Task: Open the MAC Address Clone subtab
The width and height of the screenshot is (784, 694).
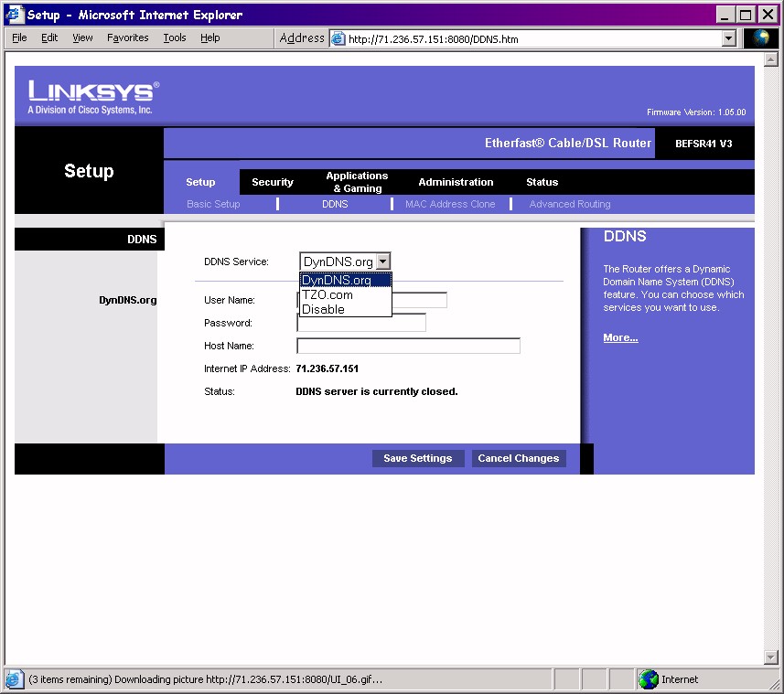Action: pos(450,204)
